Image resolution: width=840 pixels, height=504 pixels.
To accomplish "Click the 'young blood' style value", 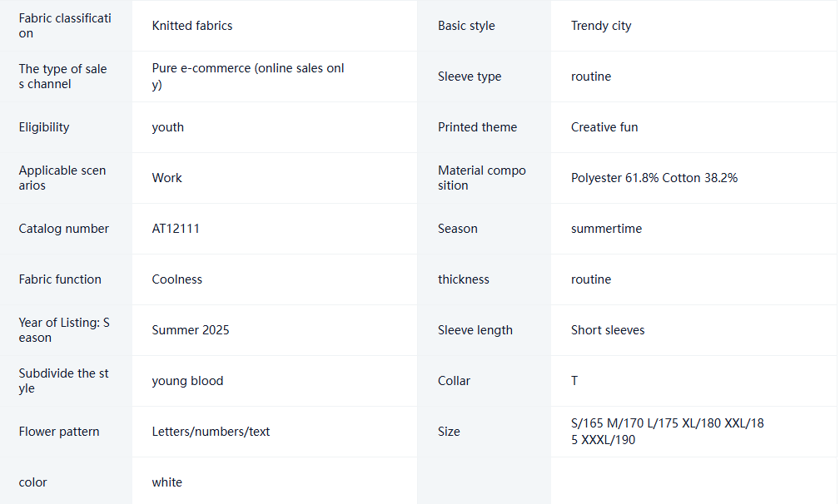I will (187, 381).
